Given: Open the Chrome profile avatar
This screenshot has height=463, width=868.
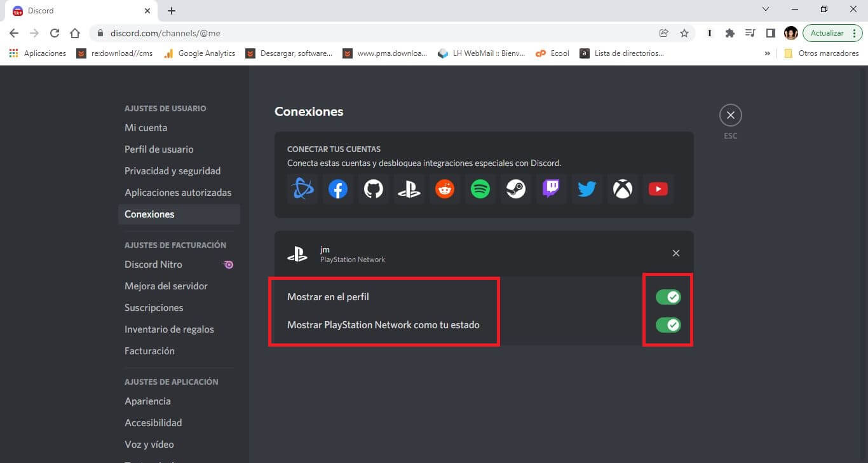Looking at the screenshot, I should click(x=791, y=33).
